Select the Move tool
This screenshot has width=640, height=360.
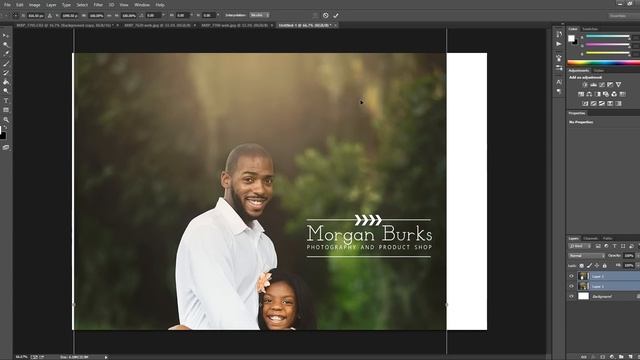point(6,36)
